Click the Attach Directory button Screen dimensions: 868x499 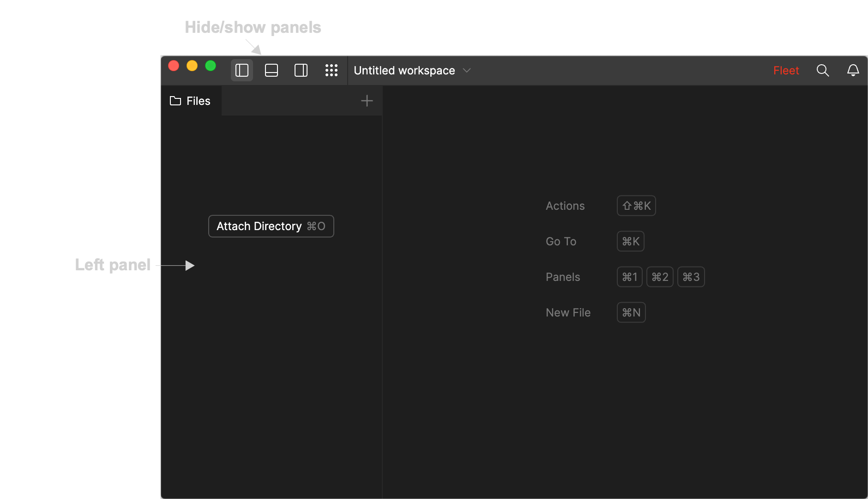271,226
